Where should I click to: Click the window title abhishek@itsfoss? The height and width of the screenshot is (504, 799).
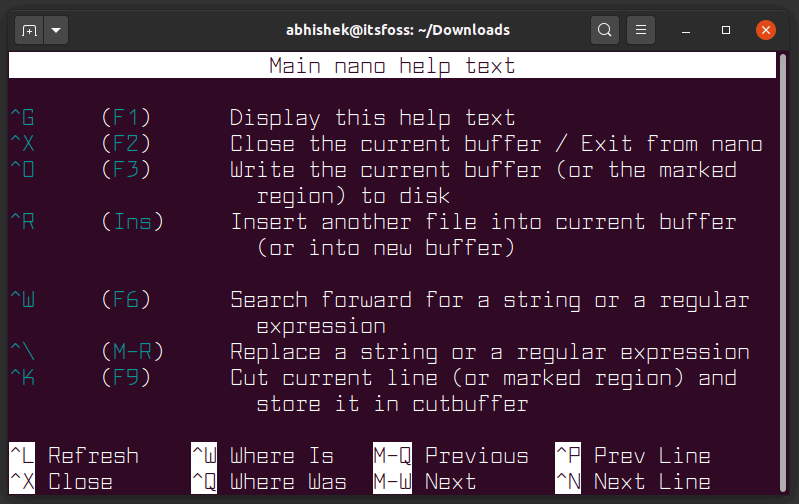point(398,30)
